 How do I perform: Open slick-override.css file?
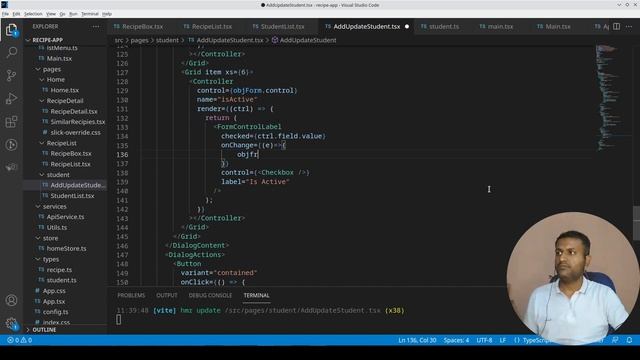click(x=75, y=132)
